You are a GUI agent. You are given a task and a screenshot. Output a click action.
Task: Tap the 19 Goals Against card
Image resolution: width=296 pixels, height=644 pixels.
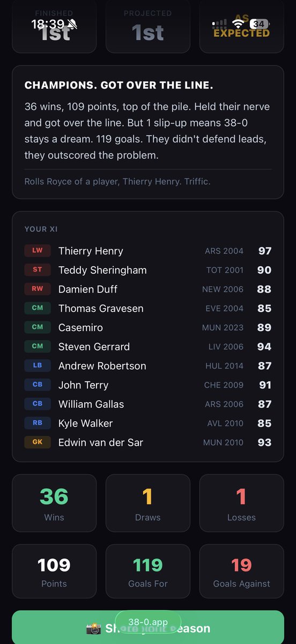point(242,571)
